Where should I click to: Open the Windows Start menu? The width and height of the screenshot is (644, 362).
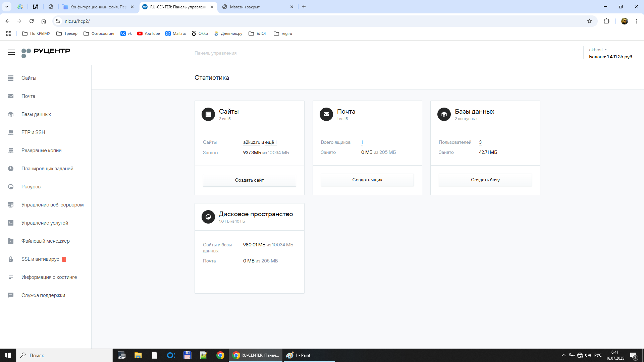tap(8, 355)
